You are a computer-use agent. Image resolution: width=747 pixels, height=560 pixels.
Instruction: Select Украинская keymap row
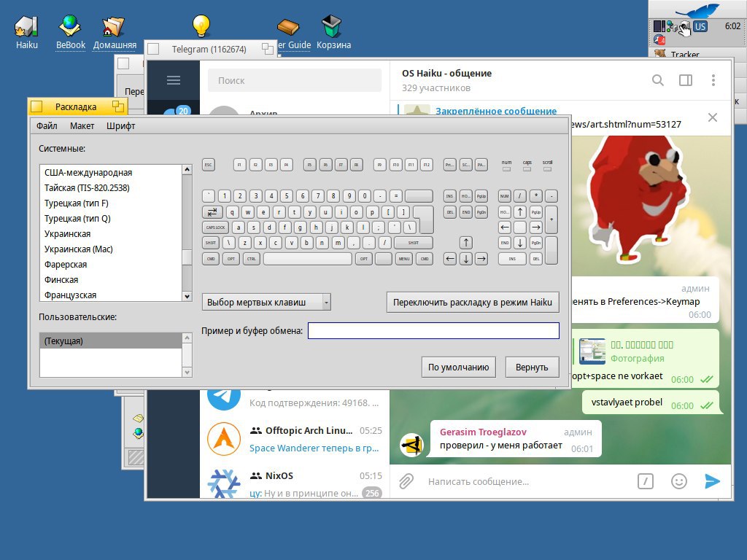(111, 233)
